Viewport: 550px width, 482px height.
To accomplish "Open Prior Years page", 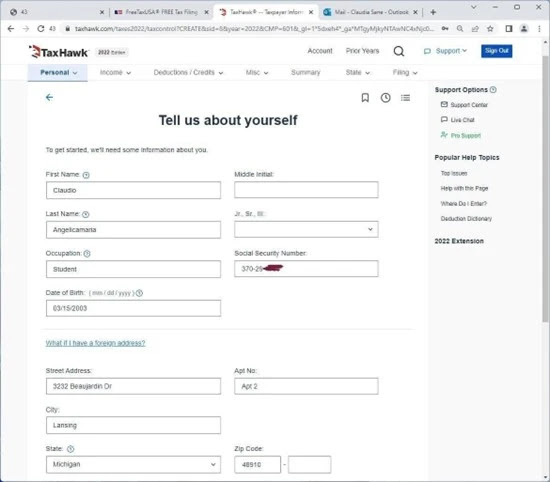I will (x=362, y=51).
